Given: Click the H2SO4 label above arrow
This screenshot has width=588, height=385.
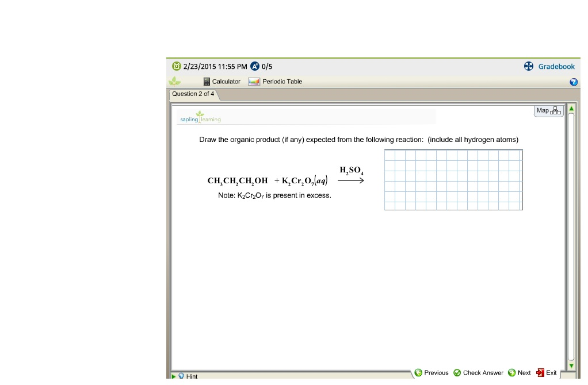Looking at the screenshot, I should [x=352, y=171].
